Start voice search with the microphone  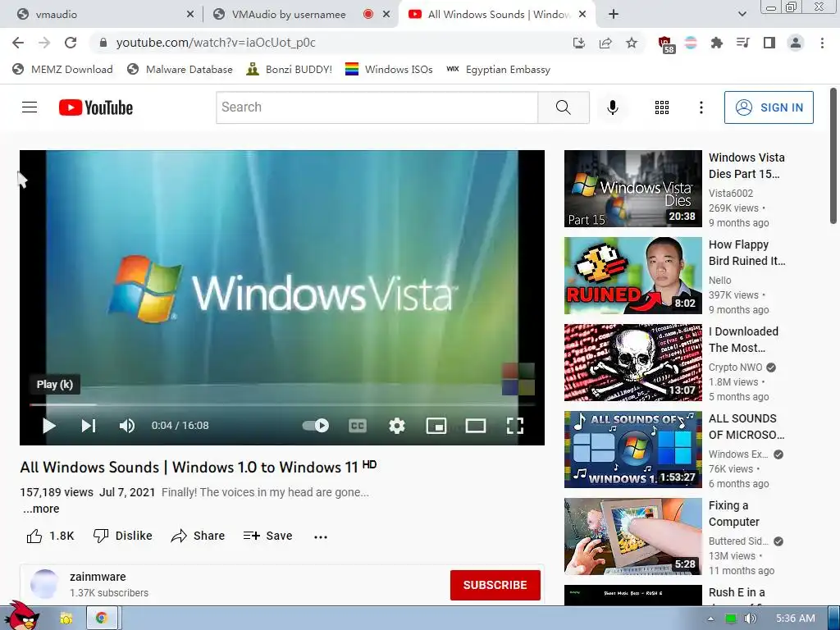612,107
